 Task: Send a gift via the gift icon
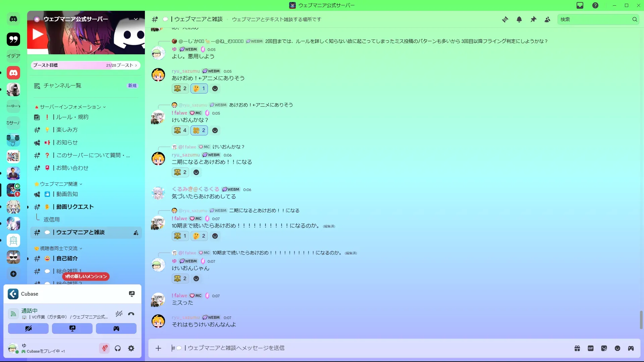coord(577,348)
